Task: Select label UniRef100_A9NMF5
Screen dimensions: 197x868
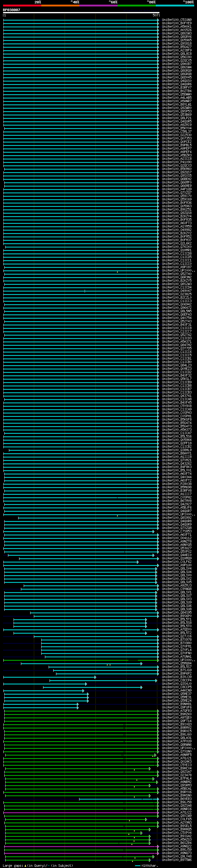Action: 177,755
